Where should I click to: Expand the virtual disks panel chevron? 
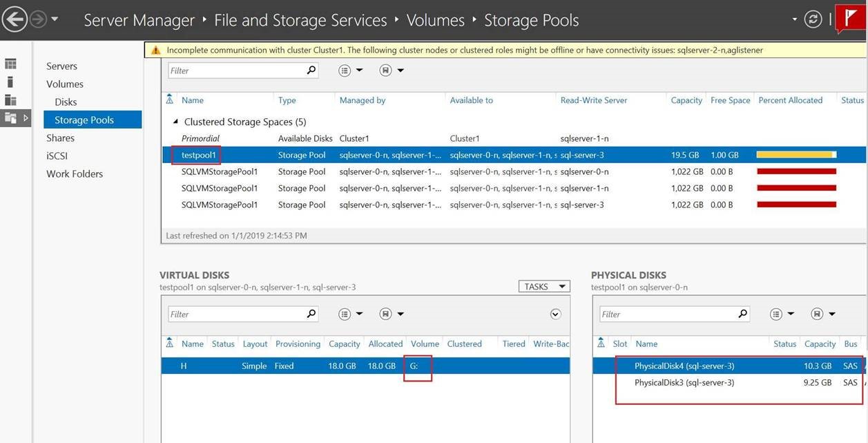[x=555, y=314]
